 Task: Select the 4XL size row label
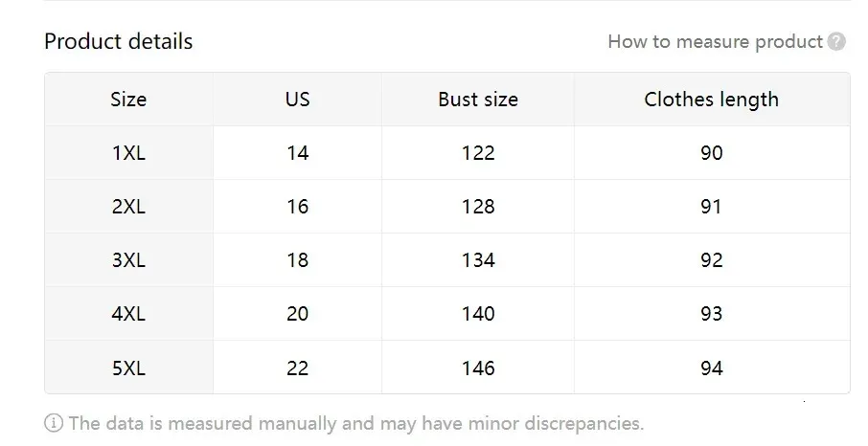click(x=128, y=314)
